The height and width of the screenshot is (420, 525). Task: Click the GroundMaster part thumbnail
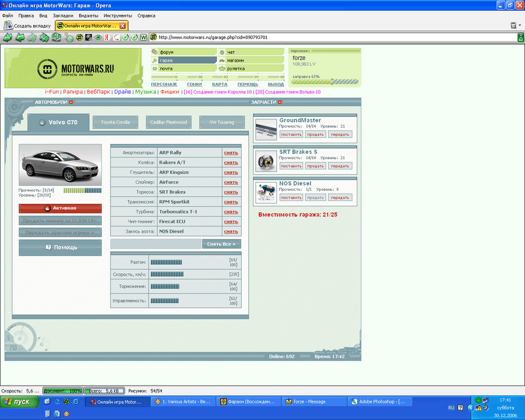[x=266, y=129]
